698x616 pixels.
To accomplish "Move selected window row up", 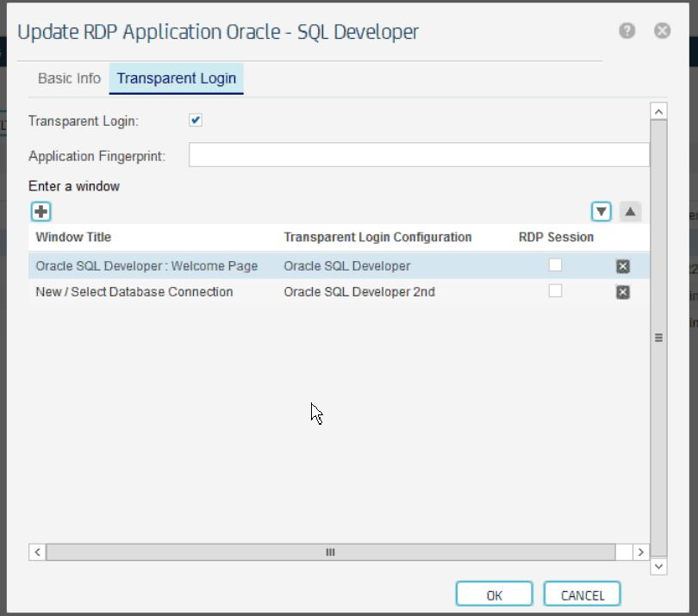I will [630, 211].
